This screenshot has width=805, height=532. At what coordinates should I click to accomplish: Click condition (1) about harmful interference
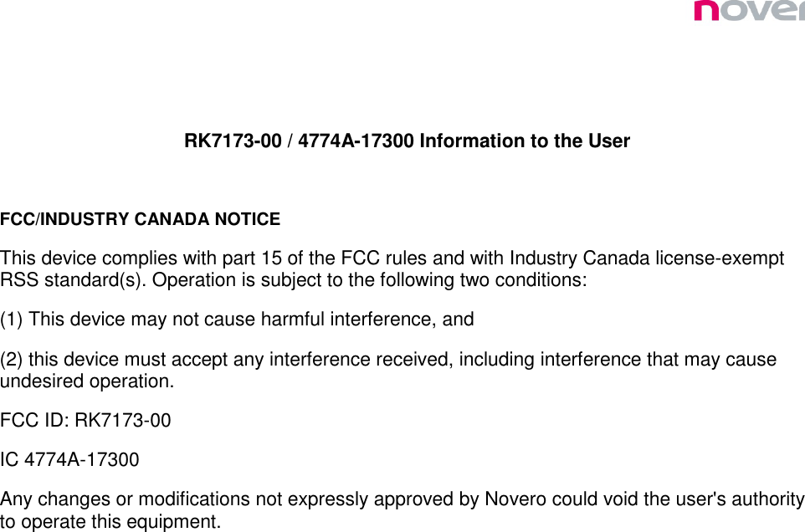[237, 319]
